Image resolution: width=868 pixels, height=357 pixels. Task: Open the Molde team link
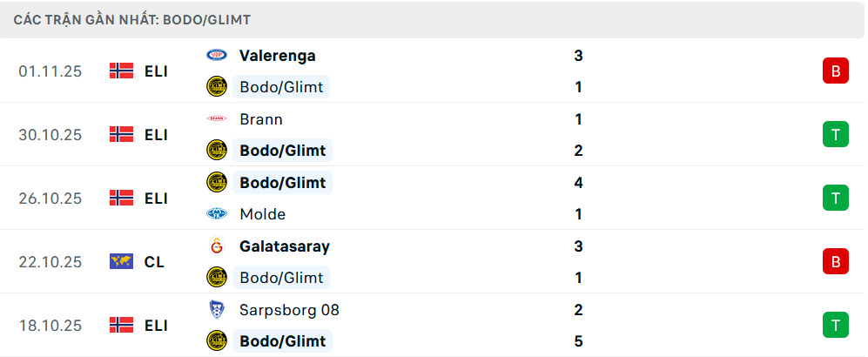click(x=262, y=214)
